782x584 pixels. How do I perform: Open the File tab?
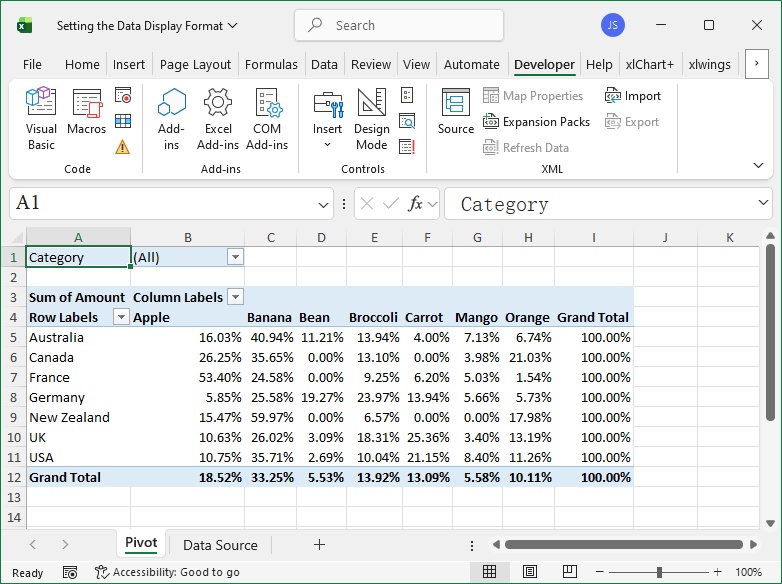[x=32, y=64]
